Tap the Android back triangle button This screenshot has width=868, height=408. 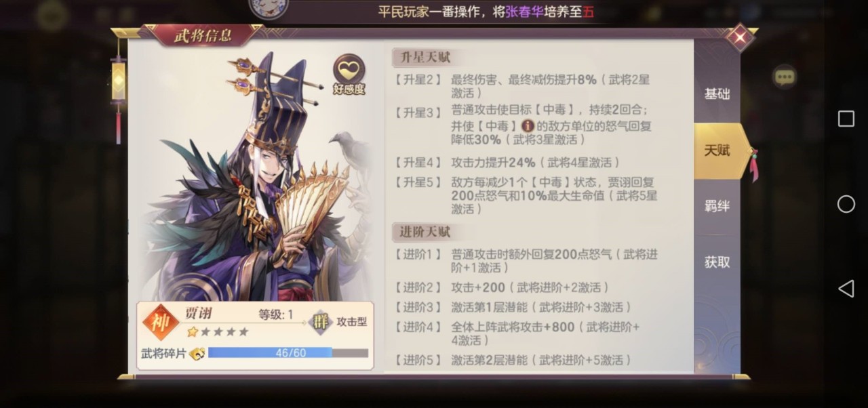click(x=846, y=289)
